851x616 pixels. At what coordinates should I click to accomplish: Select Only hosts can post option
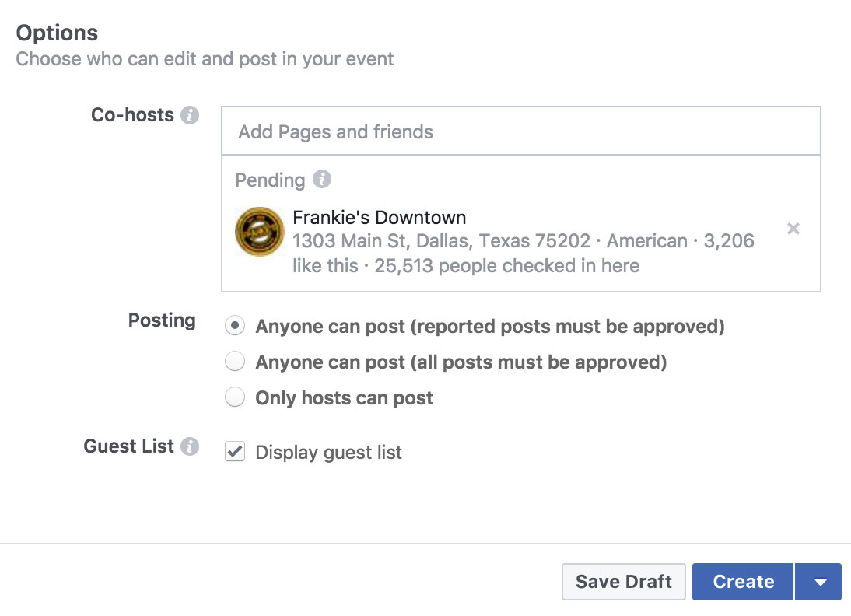[x=234, y=397]
